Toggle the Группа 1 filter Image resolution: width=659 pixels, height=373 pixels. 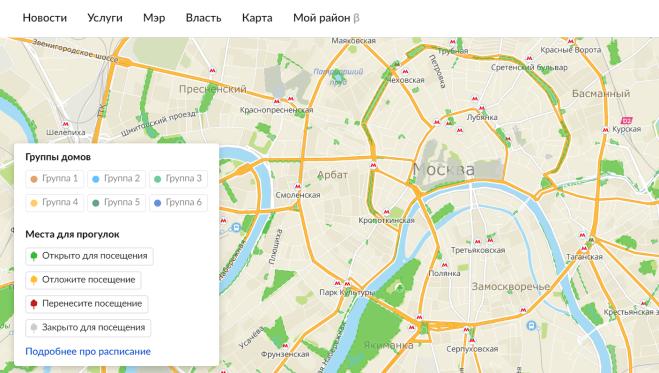(x=55, y=179)
